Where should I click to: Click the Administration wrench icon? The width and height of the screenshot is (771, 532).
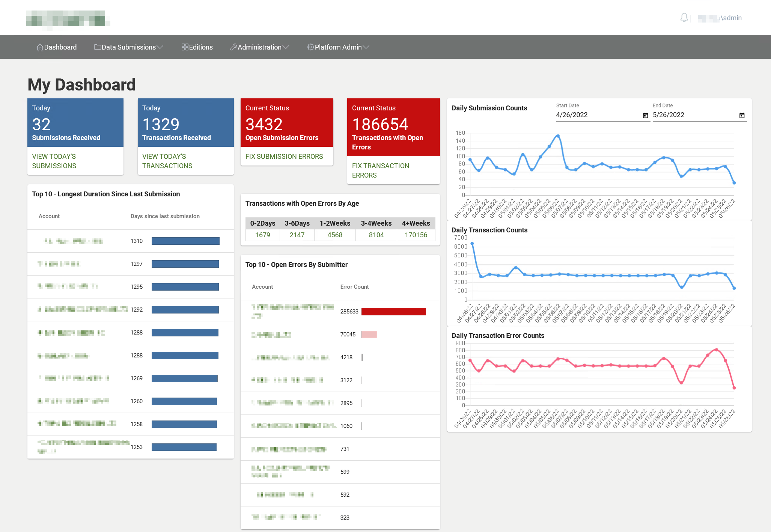point(233,47)
